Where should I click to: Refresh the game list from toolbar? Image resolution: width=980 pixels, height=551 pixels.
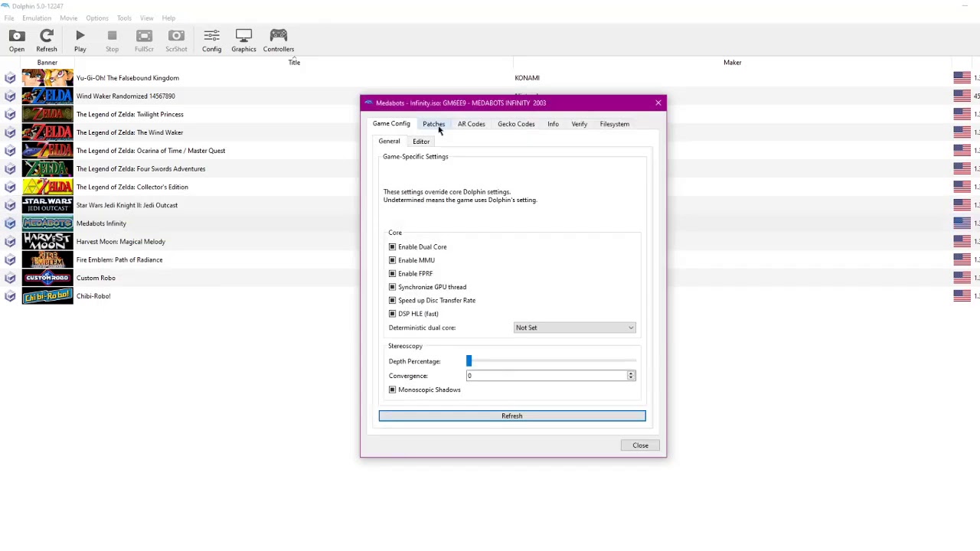point(47,41)
